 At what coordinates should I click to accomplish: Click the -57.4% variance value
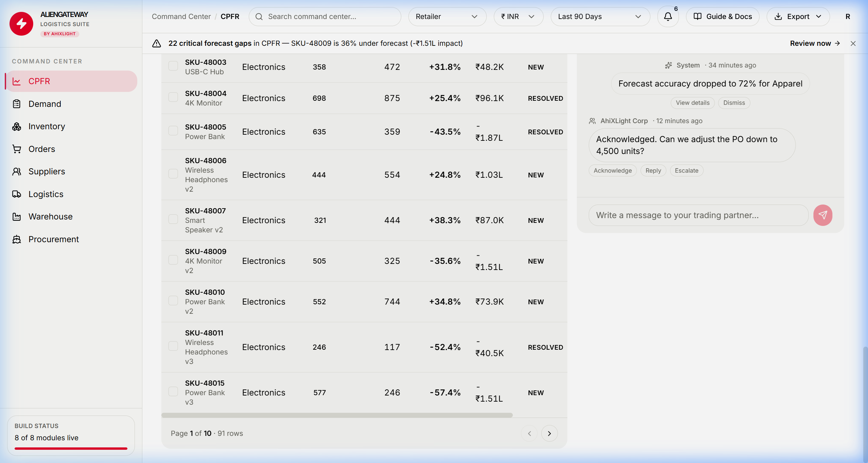pos(445,393)
